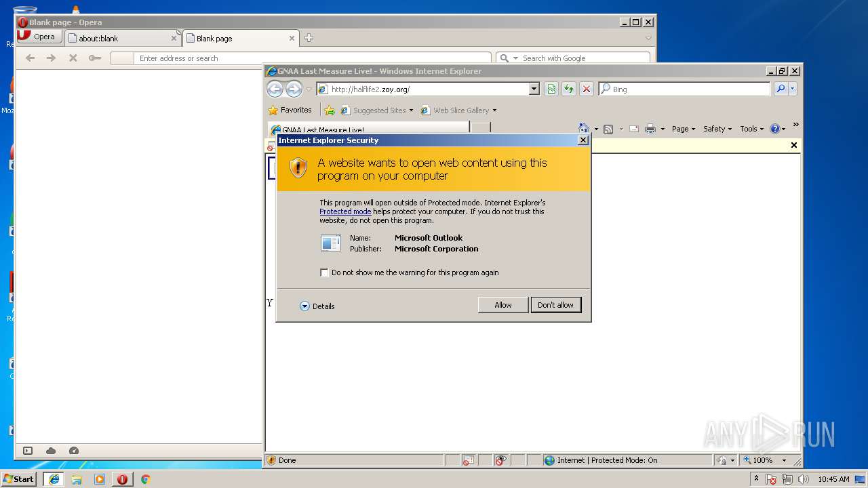Click Internet Protected Mode zone in status bar
The height and width of the screenshot is (488, 868).
(x=601, y=460)
